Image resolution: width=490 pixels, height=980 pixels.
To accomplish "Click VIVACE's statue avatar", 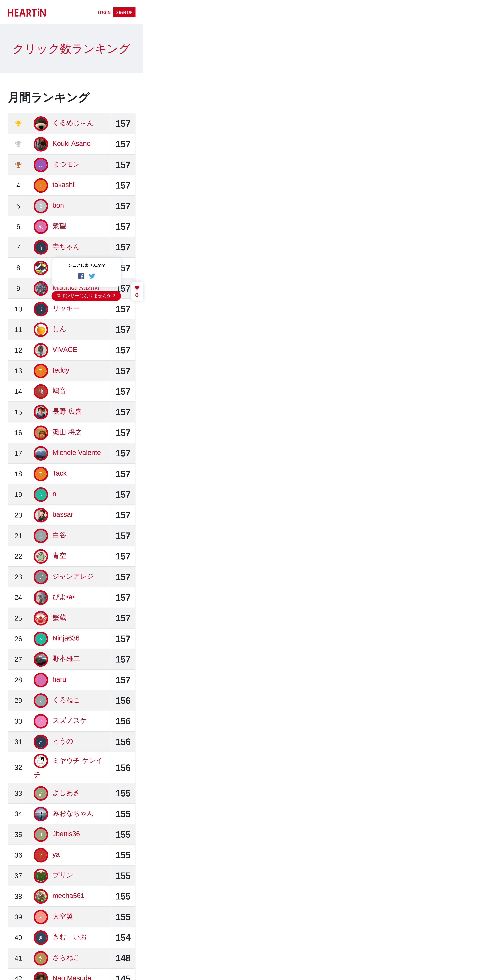I will pyautogui.click(x=41, y=350).
